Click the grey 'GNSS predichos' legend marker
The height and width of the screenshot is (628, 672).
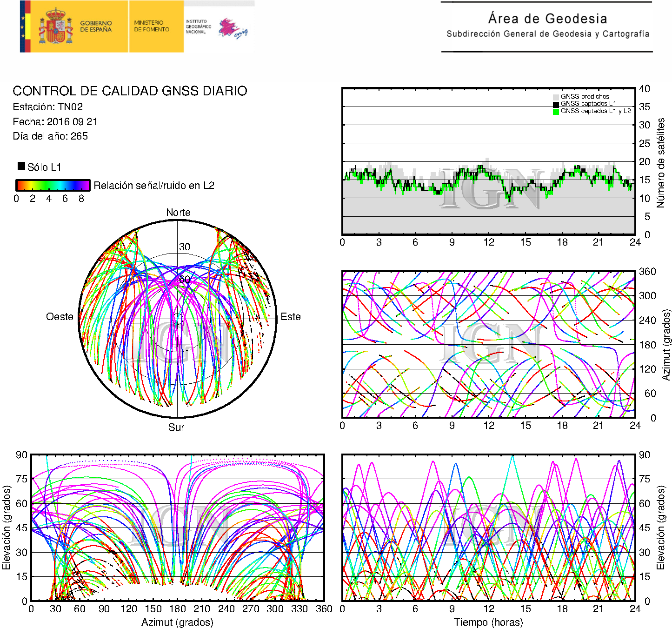coord(556,97)
